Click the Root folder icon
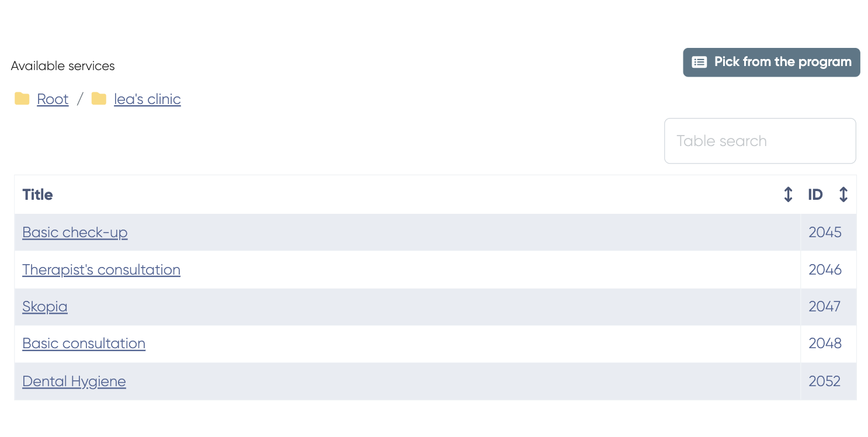Viewport: 868px width, 437px height. point(22,99)
